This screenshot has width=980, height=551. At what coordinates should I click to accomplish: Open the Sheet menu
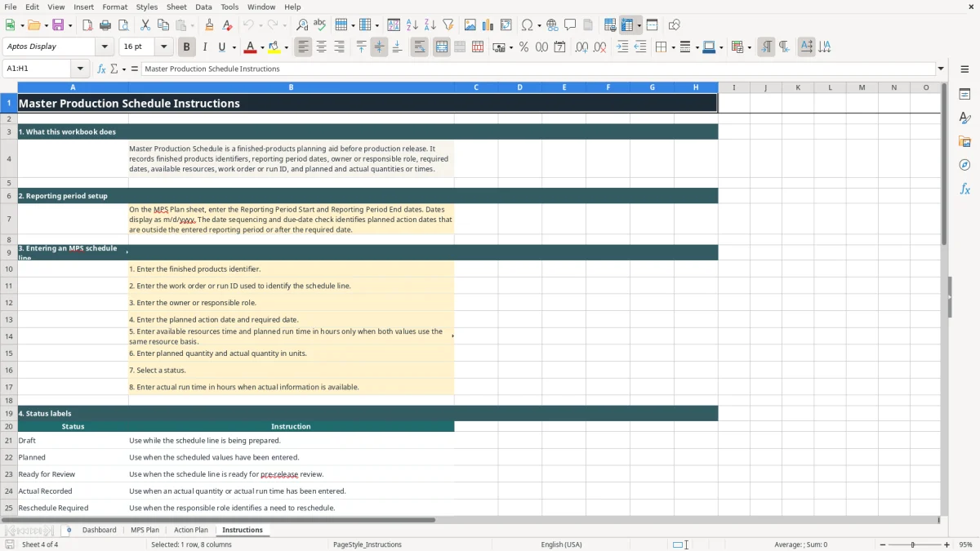(x=176, y=7)
